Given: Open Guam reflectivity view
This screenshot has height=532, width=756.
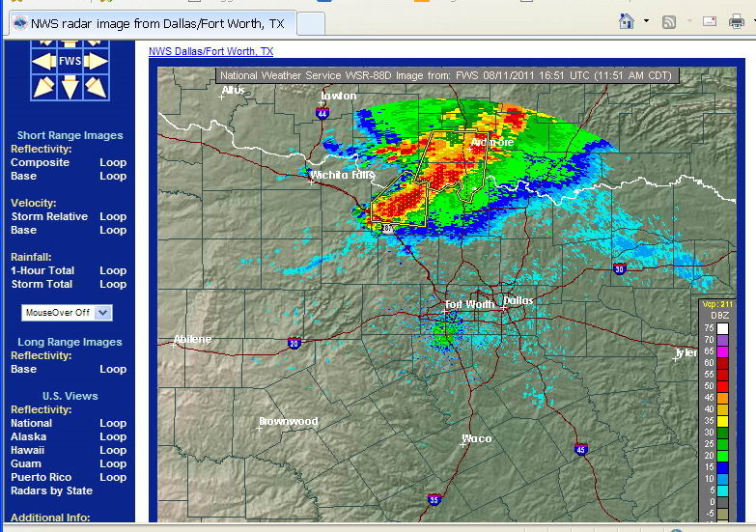Looking at the screenshot, I should tap(25, 463).
